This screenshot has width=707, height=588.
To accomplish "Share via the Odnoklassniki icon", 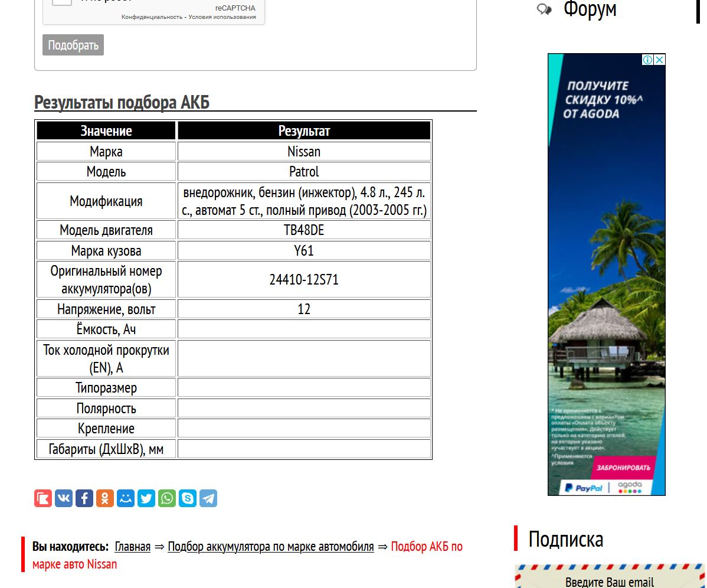I will coord(105,498).
